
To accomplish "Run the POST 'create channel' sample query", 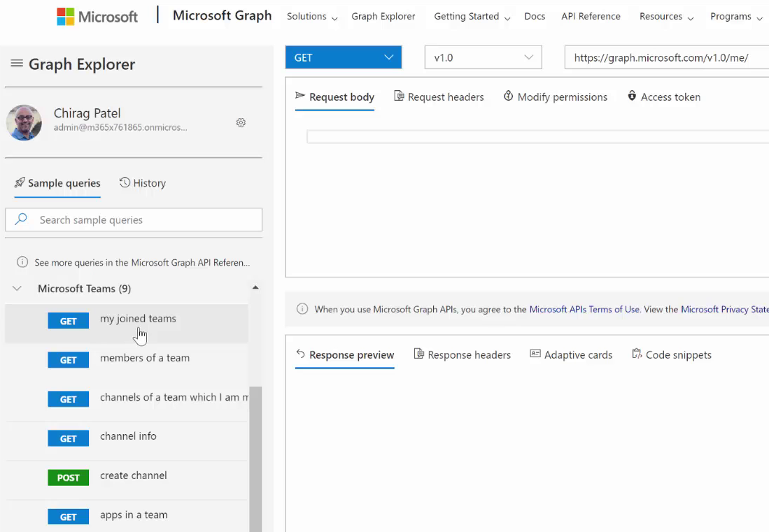I will [127, 480].
